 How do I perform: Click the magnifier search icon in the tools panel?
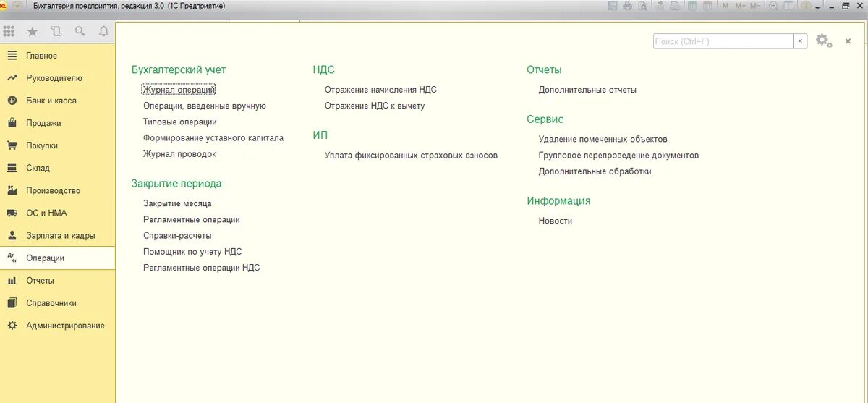coord(80,31)
